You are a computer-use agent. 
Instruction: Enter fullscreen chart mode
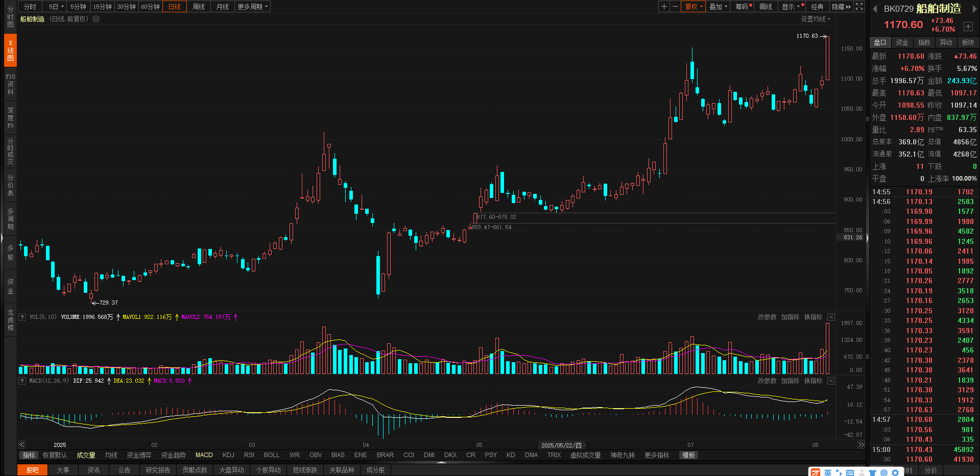859,7
